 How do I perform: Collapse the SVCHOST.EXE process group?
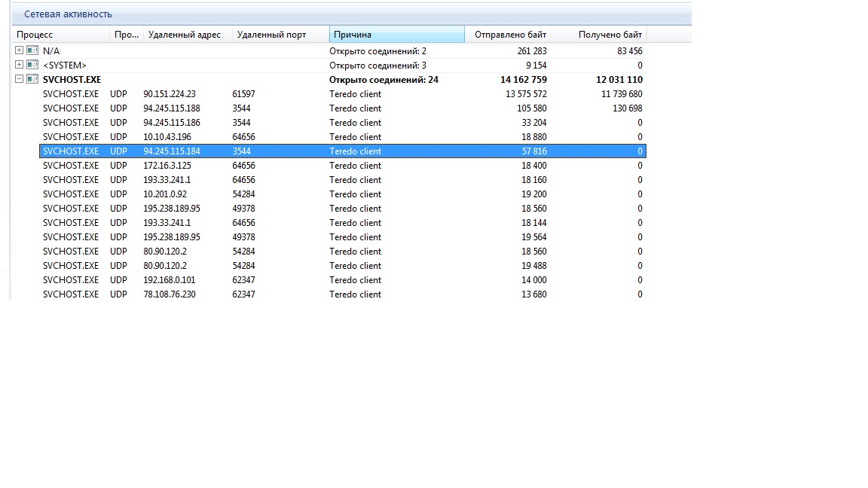[x=19, y=79]
